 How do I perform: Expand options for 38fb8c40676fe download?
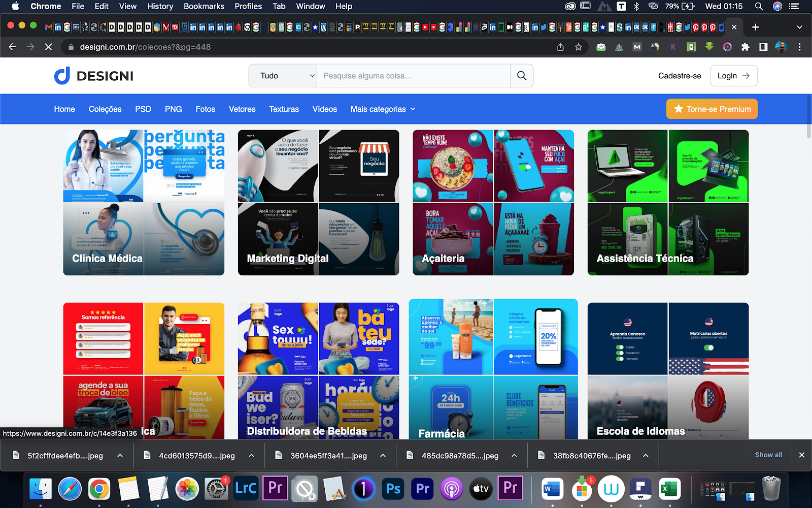(x=646, y=456)
